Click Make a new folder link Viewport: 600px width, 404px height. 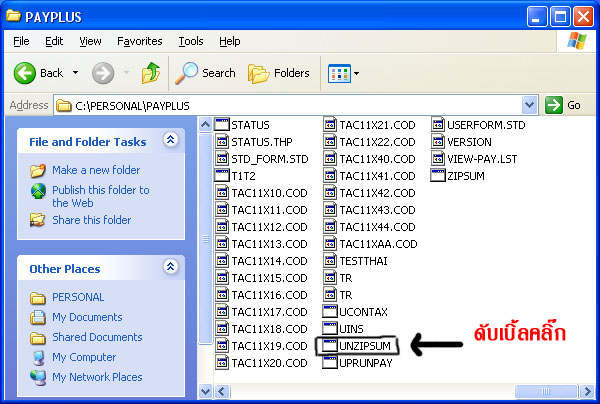[96, 170]
